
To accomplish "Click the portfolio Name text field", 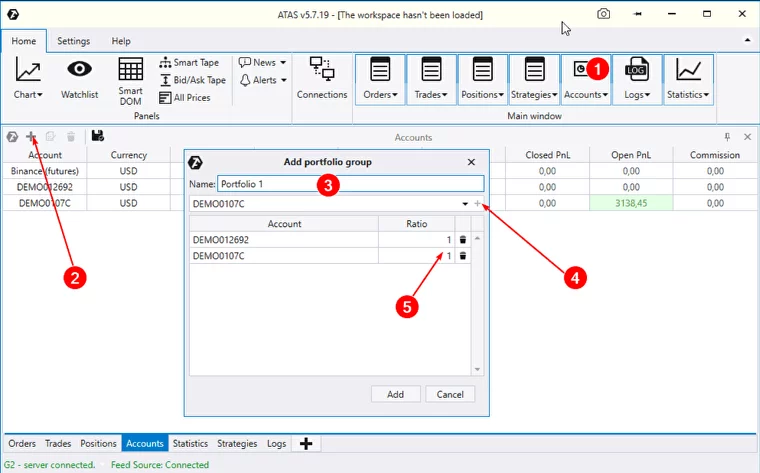I will [350, 184].
